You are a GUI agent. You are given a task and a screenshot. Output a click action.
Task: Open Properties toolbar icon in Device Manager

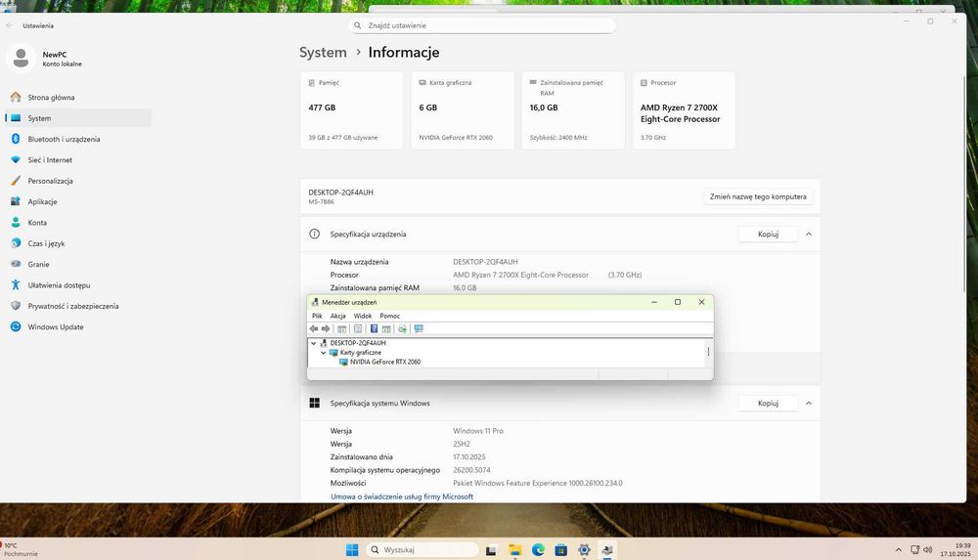coord(358,328)
